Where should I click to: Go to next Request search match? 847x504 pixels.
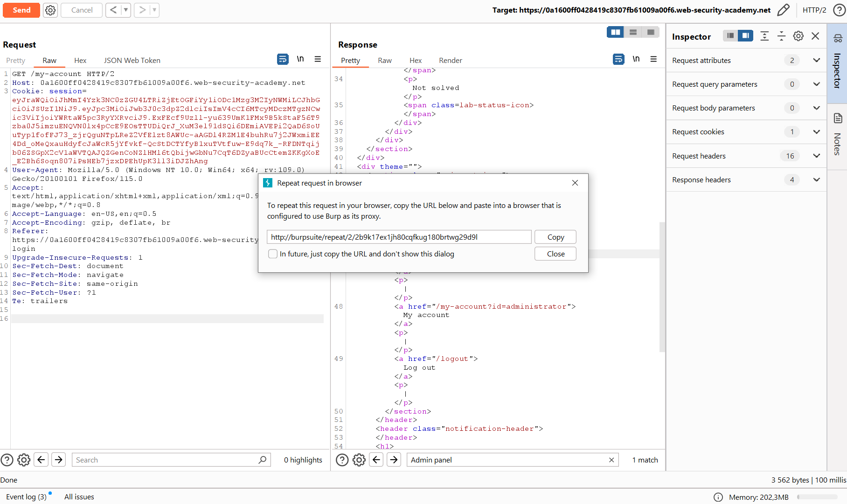pyautogui.click(x=58, y=460)
